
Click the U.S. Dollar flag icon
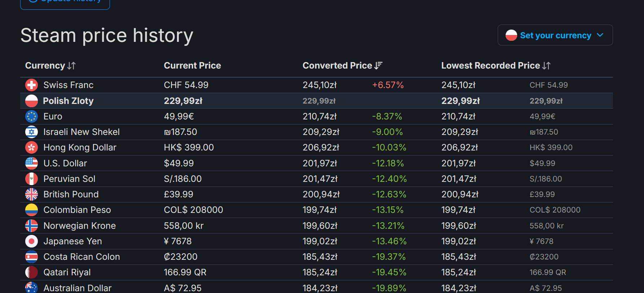click(x=31, y=163)
